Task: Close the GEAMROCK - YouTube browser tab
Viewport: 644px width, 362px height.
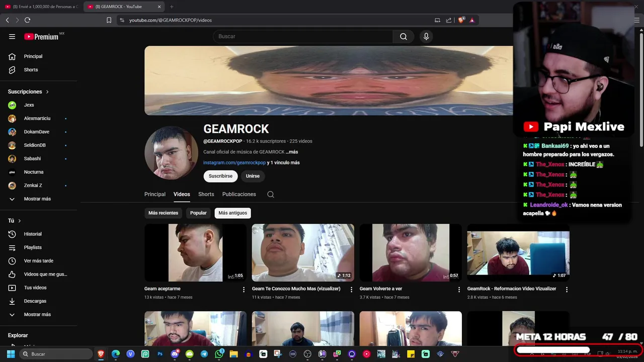Action: pyautogui.click(x=159, y=7)
